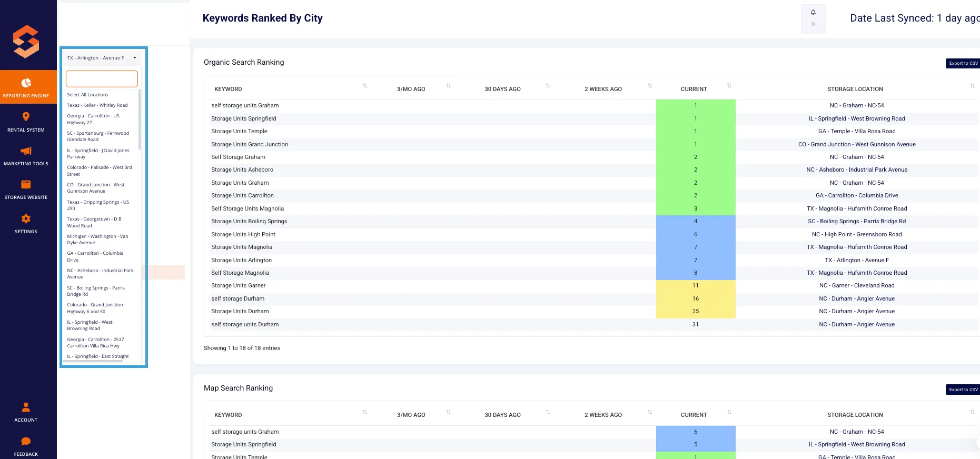This screenshot has height=459, width=980.
Task: Click 'NC - Garner - Cleveland Road' cell
Action: (857, 285)
